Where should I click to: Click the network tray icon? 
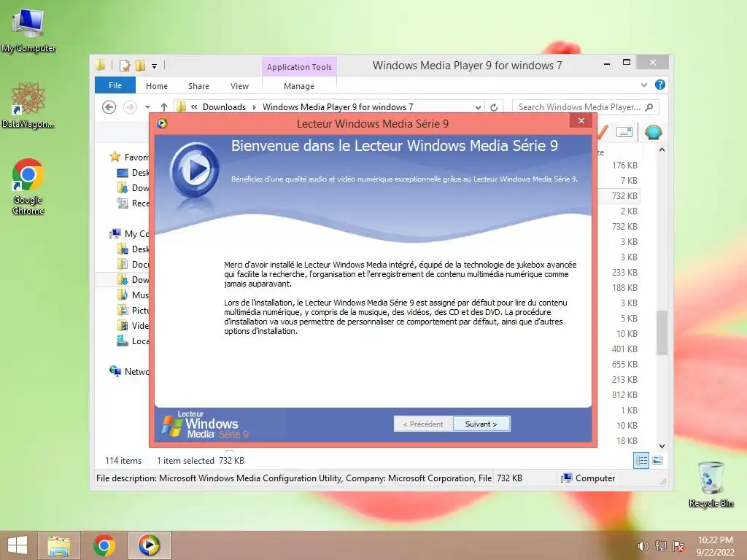(x=661, y=546)
